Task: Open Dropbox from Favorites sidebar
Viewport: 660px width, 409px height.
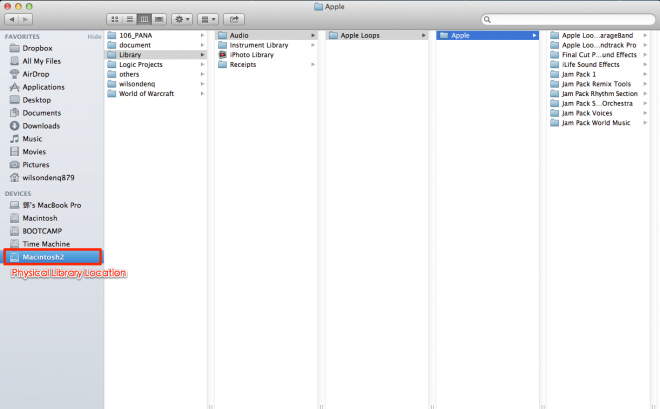Action: coord(37,48)
